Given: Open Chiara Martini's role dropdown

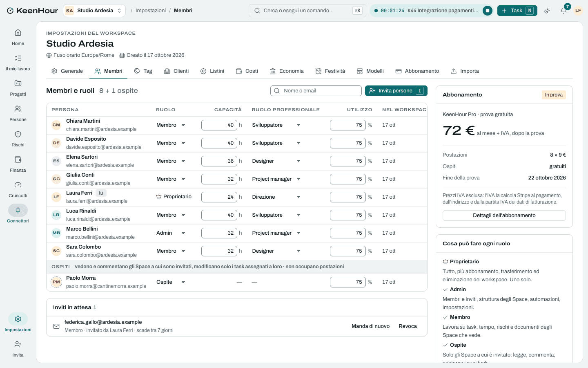Looking at the screenshot, I should pyautogui.click(x=171, y=125).
